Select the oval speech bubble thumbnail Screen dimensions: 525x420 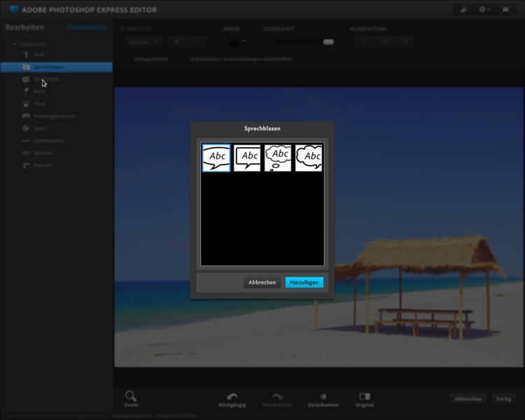[216, 157]
